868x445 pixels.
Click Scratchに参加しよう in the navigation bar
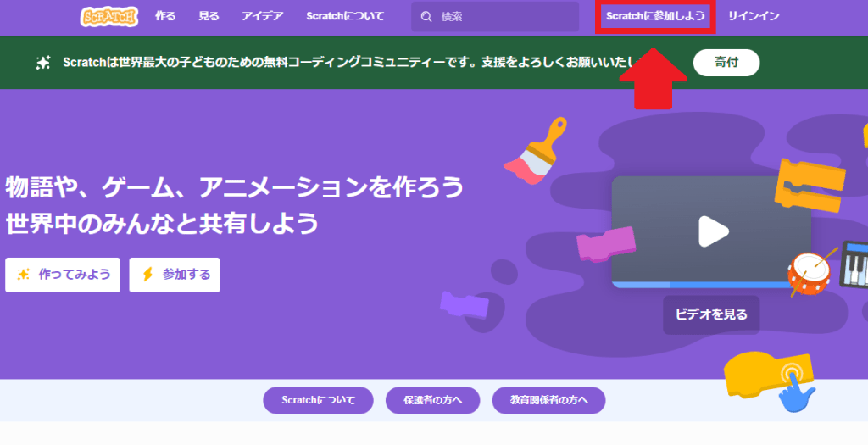point(655,16)
